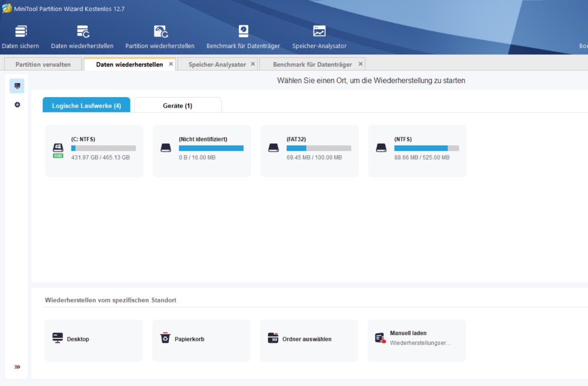Open the Benchmark für Datenträger tab

coord(312,64)
